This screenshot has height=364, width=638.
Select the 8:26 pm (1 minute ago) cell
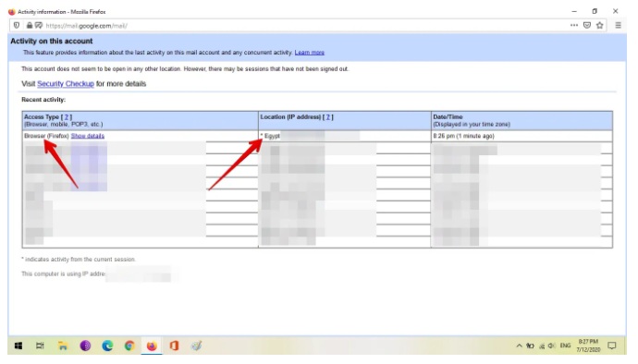(521, 136)
